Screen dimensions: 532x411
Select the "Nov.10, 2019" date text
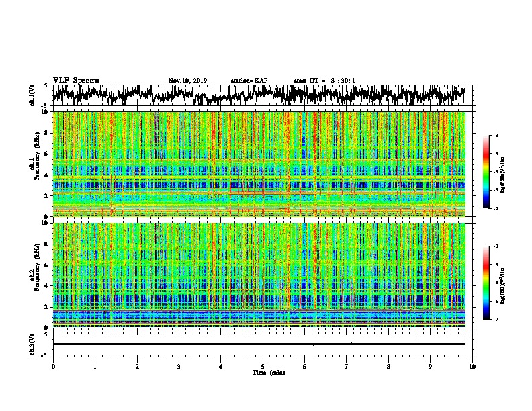[187, 81]
